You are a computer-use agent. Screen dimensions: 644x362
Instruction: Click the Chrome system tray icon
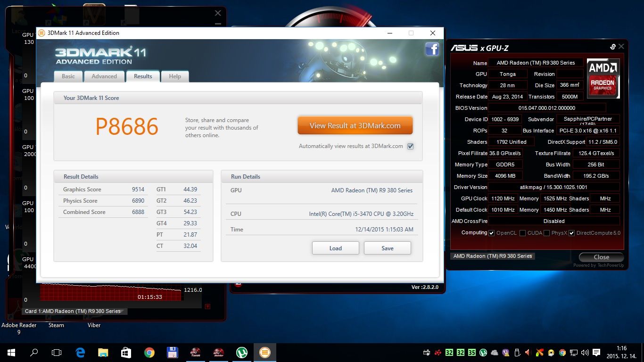pos(562,353)
